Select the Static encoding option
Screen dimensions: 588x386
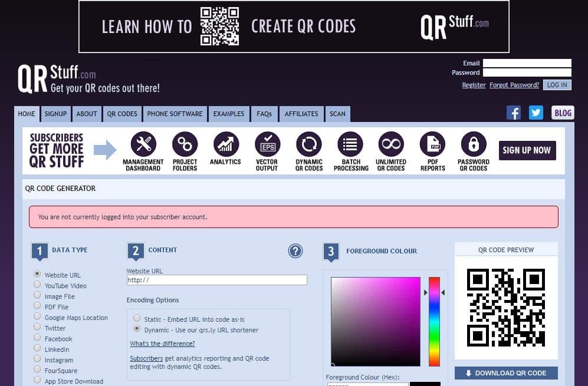(x=137, y=318)
